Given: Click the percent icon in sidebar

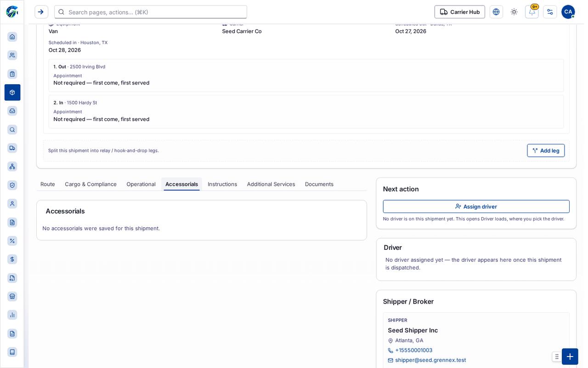Looking at the screenshot, I should click(x=12, y=241).
